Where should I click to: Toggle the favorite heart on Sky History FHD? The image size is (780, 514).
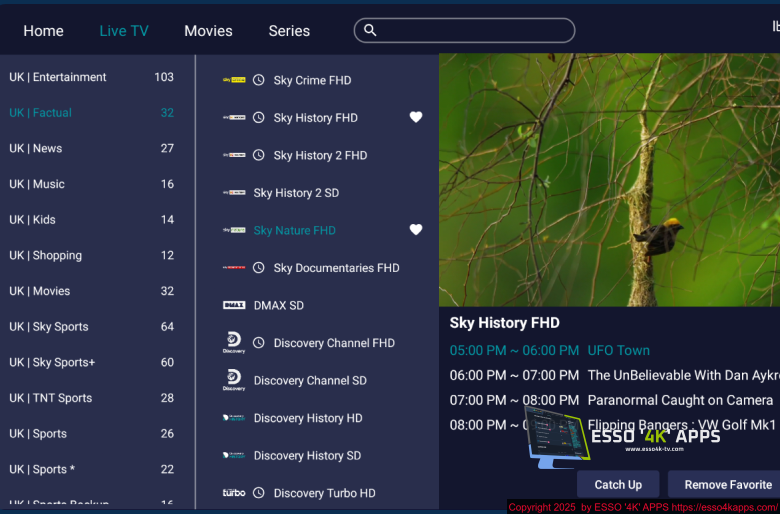(x=416, y=117)
